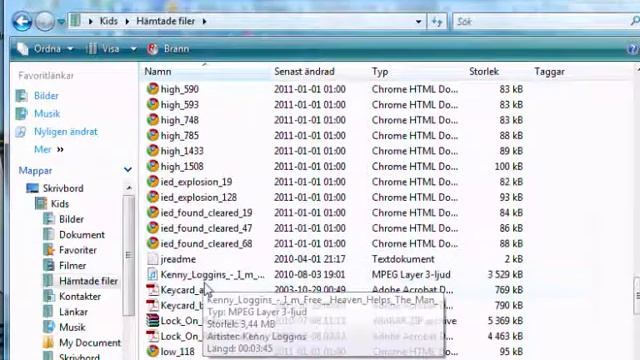This screenshot has width=640, height=360.
Task: Click the Hämtade filer breadcrumb segment
Action: [x=165, y=21]
